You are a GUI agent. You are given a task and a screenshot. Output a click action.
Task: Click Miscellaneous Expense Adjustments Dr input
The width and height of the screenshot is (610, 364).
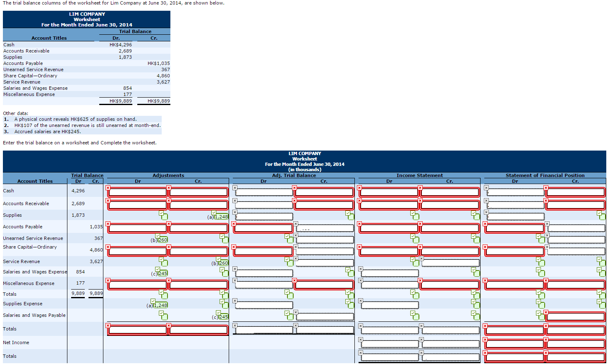click(x=138, y=285)
